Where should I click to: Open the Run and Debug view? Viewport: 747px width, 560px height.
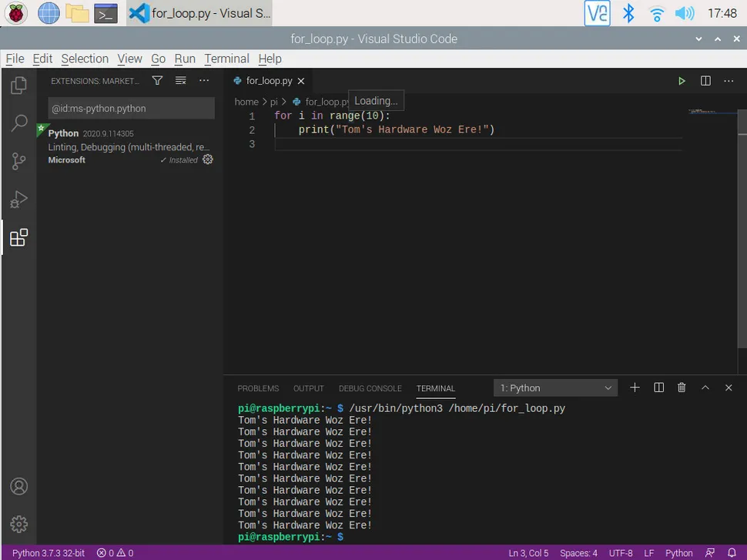18,200
